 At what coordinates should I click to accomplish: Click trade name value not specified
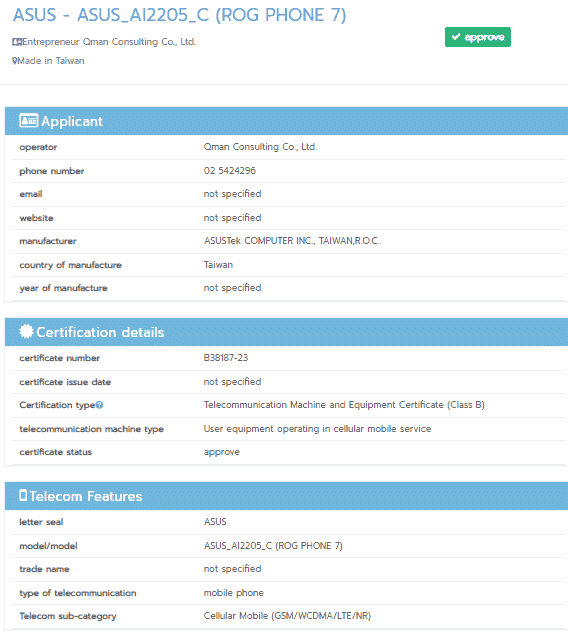click(232, 569)
